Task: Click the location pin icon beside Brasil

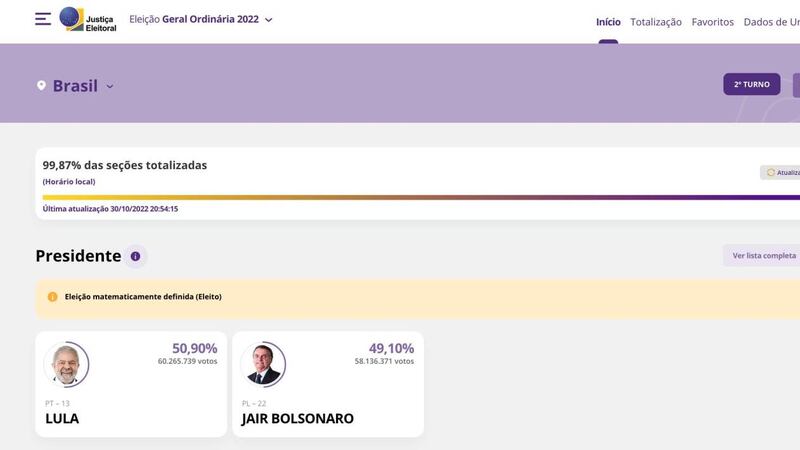Action: click(41, 86)
